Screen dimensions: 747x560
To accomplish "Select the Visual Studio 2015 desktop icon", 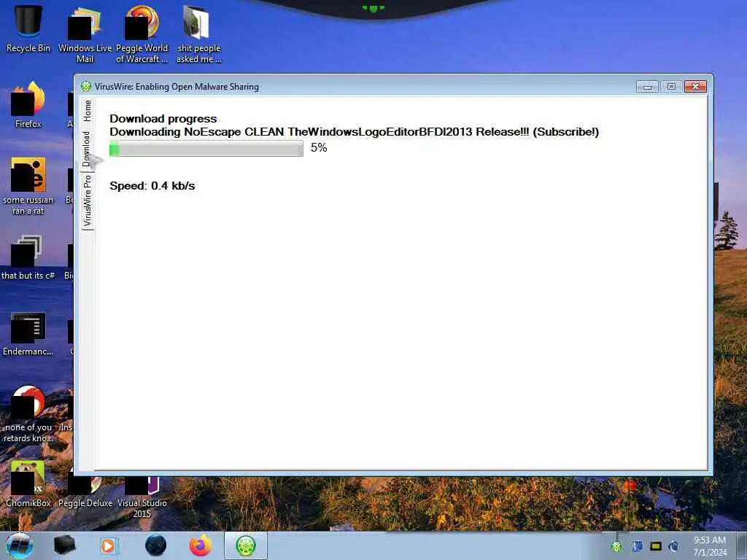I will tap(142, 496).
